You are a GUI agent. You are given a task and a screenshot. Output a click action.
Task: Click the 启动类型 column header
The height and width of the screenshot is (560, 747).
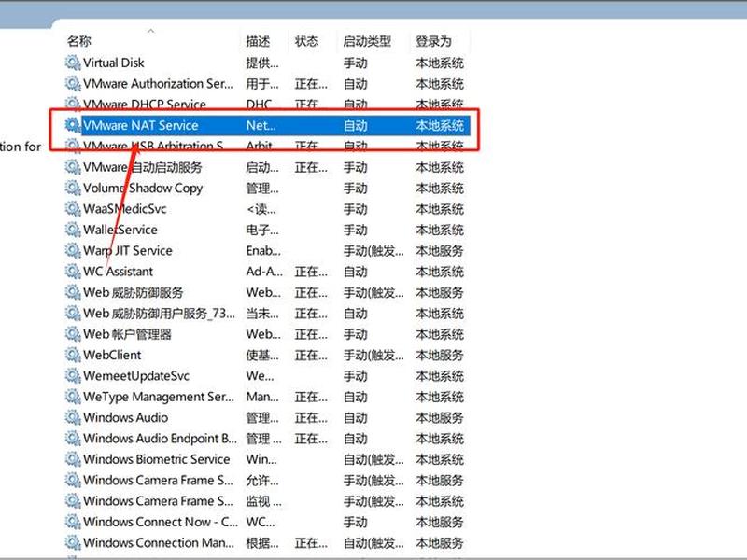pyautogui.click(x=367, y=41)
